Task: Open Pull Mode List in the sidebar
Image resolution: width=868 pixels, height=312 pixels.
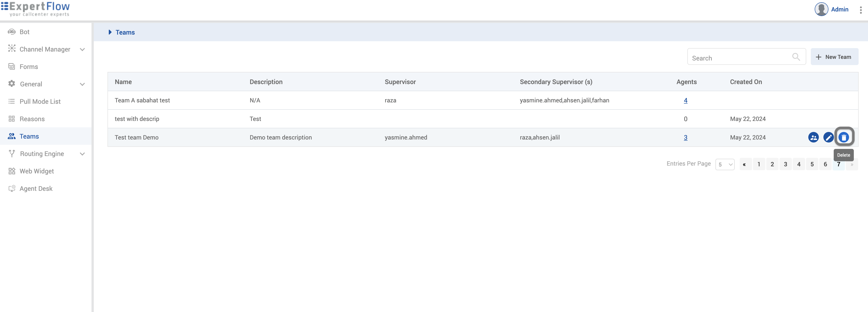Action: coord(40,101)
